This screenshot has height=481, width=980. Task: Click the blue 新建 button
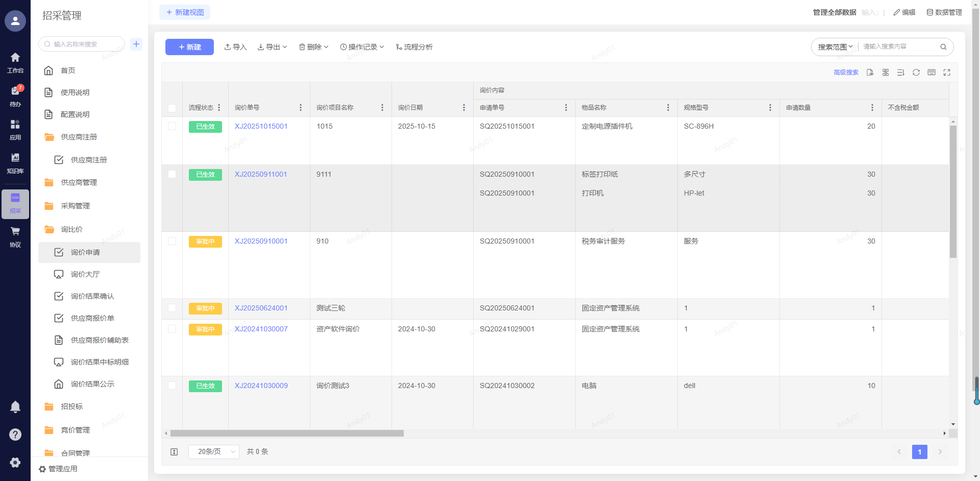189,47
